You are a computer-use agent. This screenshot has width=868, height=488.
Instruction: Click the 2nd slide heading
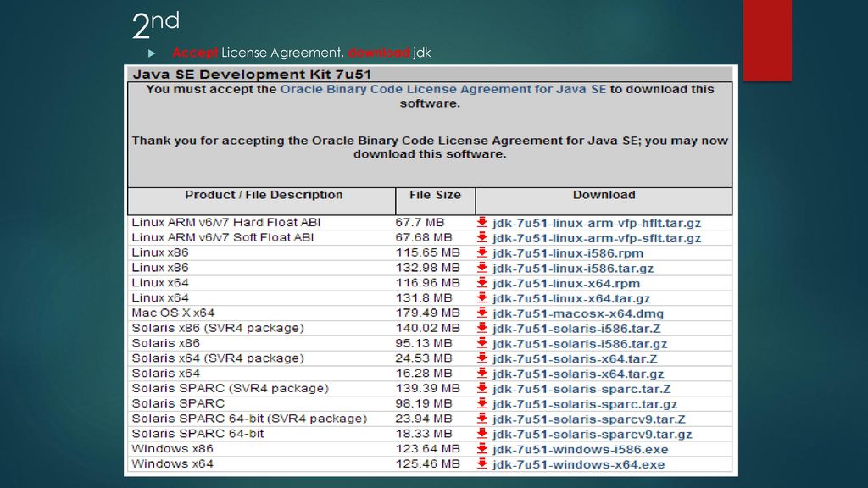coord(156,25)
